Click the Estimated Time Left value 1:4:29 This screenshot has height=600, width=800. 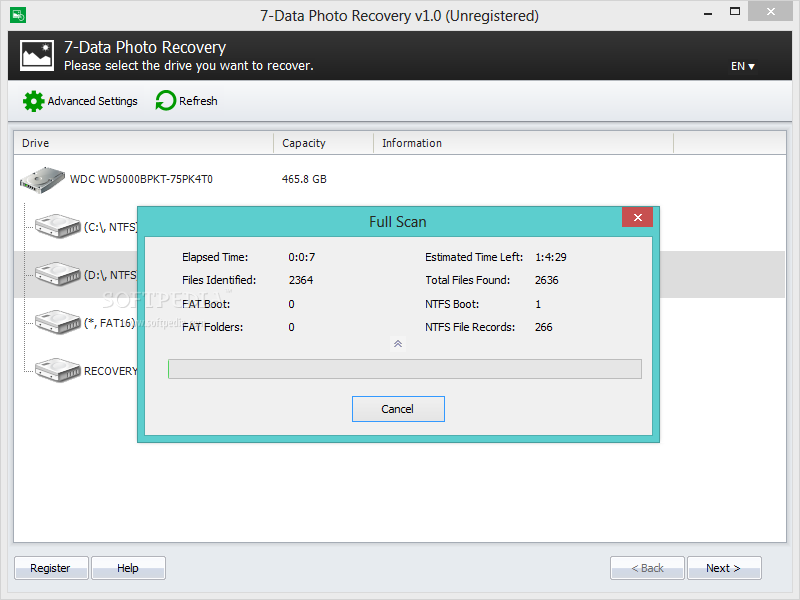(x=551, y=257)
